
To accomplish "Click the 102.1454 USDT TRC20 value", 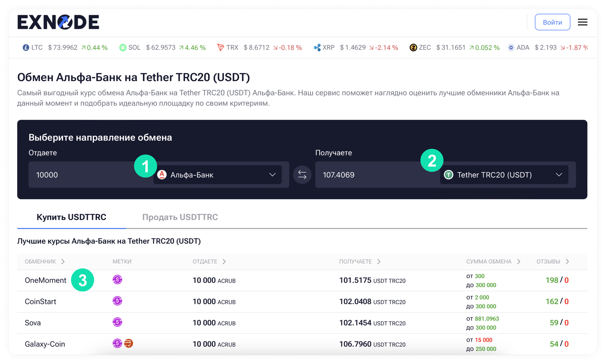I will tap(372, 323).
